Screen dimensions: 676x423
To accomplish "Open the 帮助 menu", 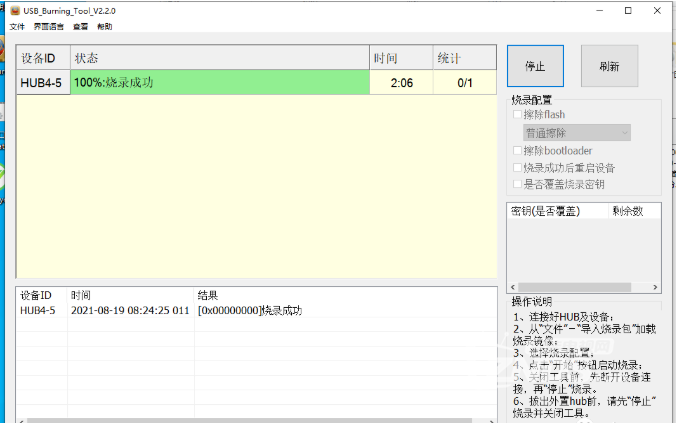I will pyautogui.click(x=105, y=26).
